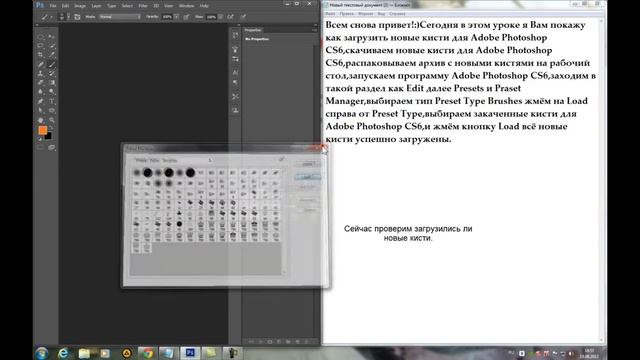
Task: Open the Photoshop Image menu
Action: click(x=80, y=6)
